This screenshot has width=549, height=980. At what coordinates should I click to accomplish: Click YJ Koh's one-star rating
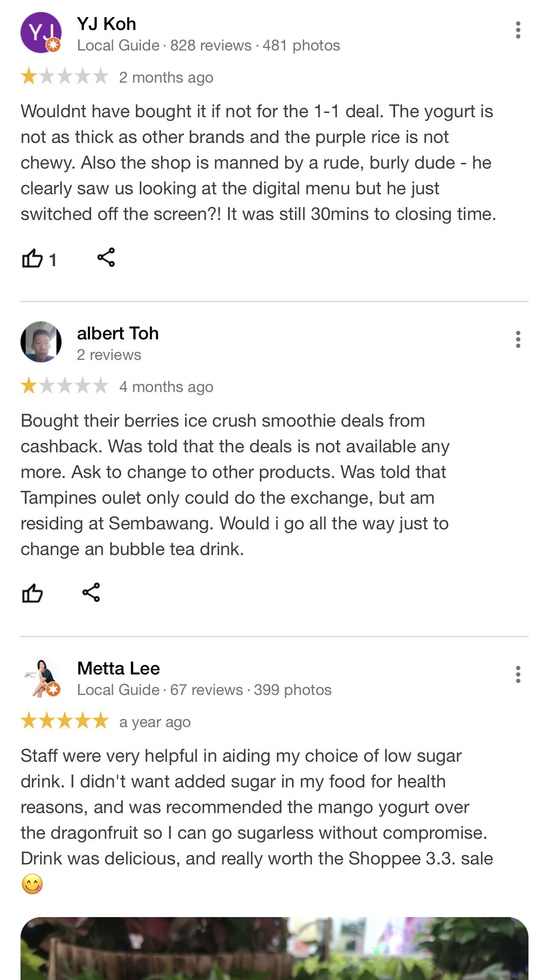(65, 77)
